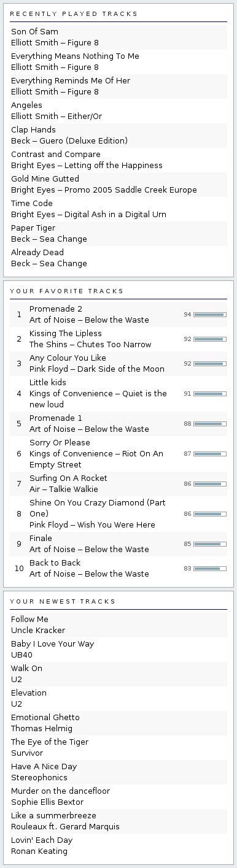The width and height of the screenshot is (237, 868).
Task: Click rating bar showing 83 for Back to Back
Action: tap(209, 569)
